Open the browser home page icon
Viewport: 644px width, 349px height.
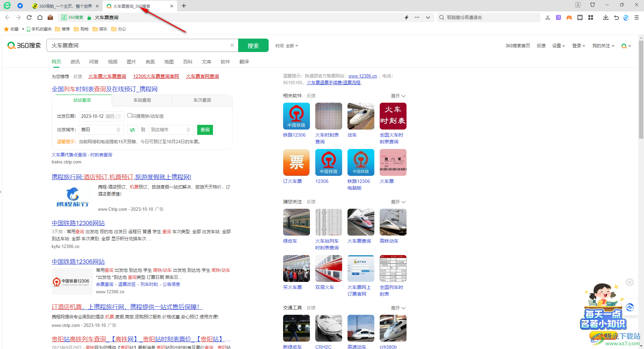pos(40,17)
